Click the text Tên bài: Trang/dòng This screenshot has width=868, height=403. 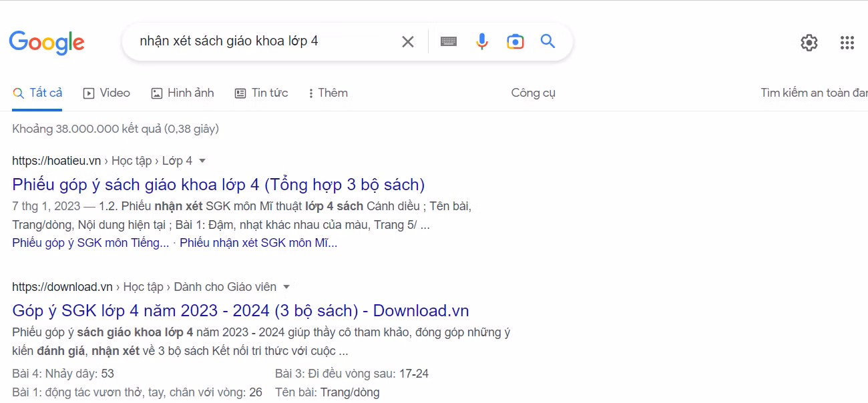(327, 392)
